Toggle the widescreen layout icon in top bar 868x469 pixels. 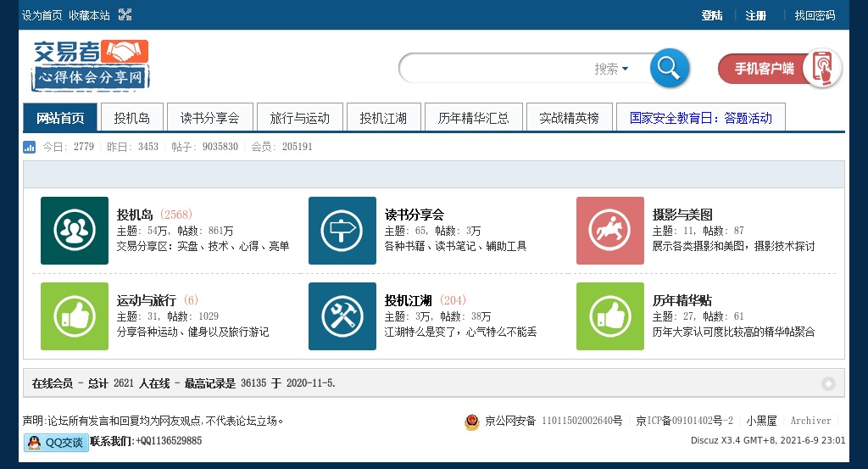[x=125, y=14]
